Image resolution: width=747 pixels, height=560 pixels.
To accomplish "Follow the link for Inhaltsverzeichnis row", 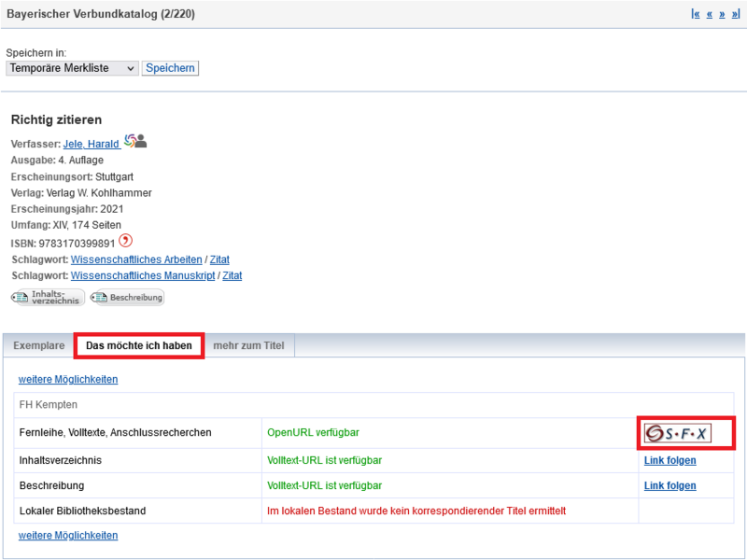I will [x=669, y=460].
